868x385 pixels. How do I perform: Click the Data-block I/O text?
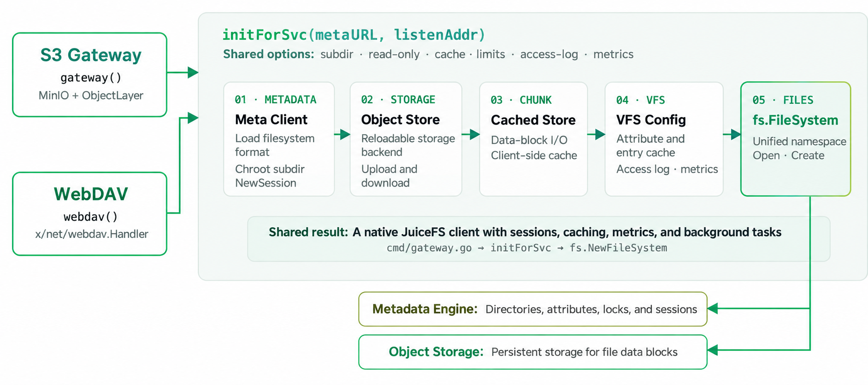529,140
